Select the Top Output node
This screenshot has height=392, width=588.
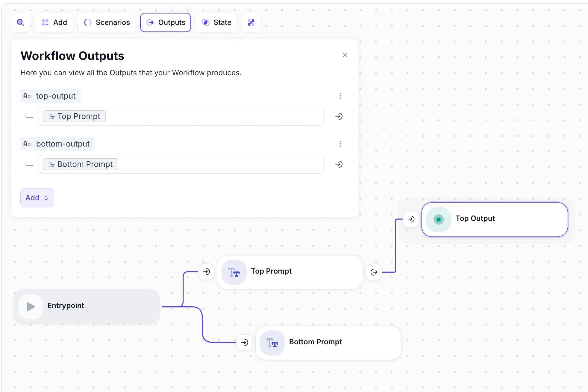[x=495, y=219]
